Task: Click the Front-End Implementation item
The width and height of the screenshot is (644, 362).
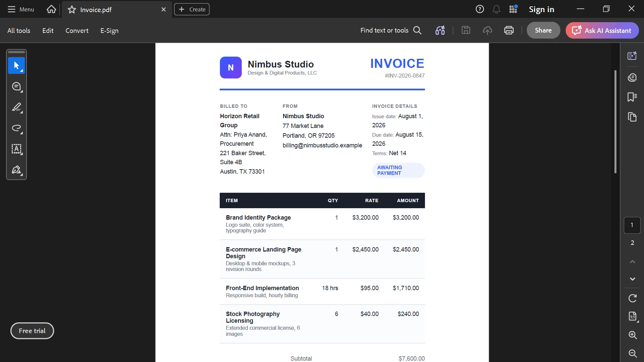Action: point(262,288)
